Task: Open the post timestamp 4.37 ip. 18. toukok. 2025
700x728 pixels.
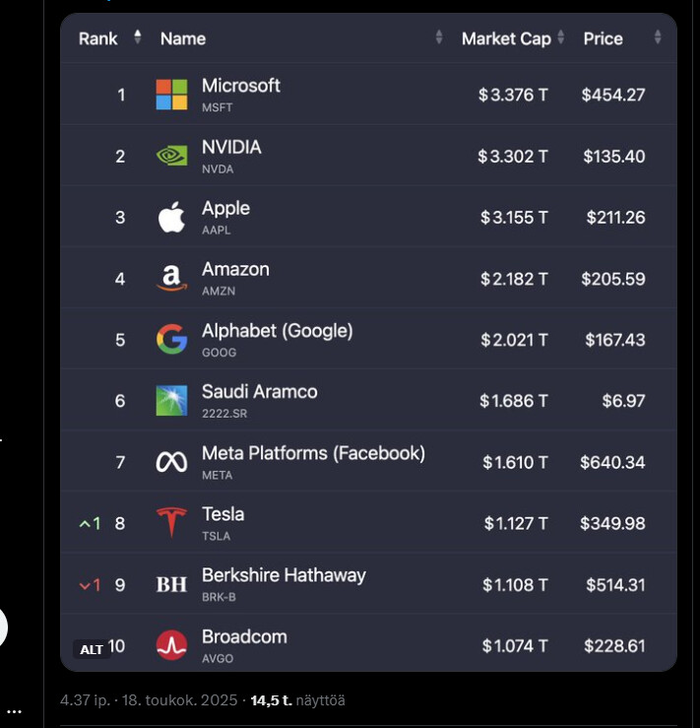Action: tap(149, 700)
